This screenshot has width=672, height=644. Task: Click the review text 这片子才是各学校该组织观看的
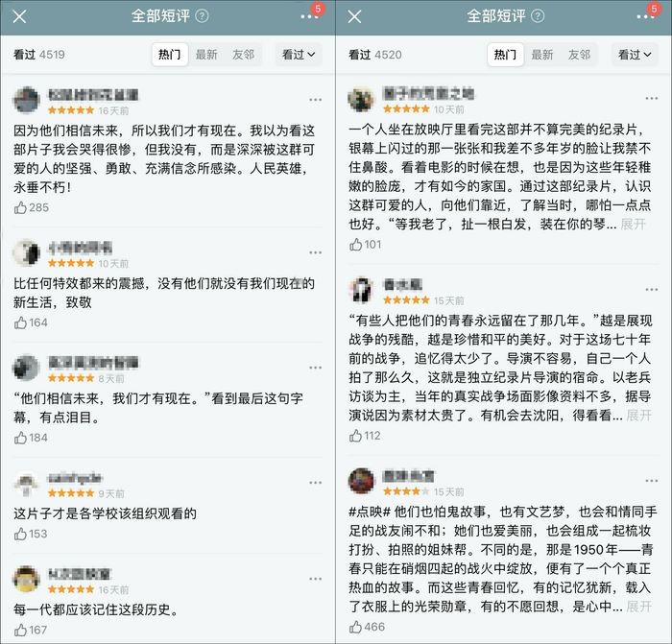[x=105, y=513]
